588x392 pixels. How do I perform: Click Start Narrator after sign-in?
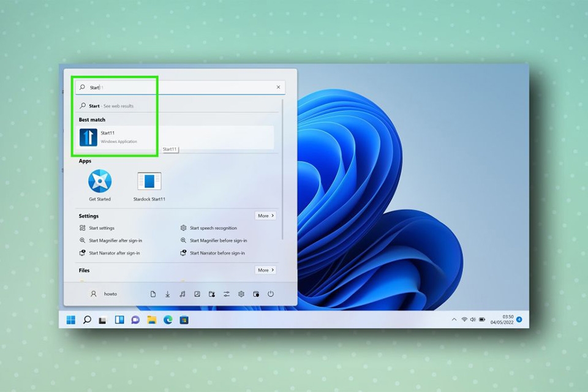tap(115, 252)
